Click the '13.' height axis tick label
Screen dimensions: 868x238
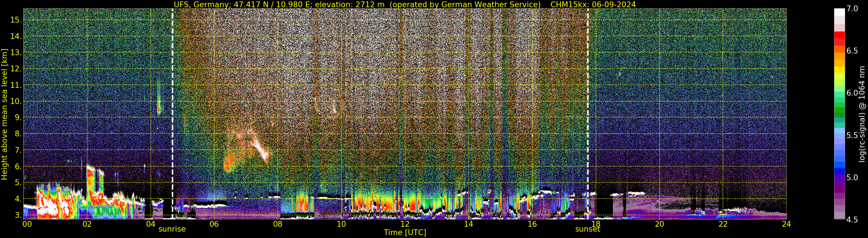point(16,53)
